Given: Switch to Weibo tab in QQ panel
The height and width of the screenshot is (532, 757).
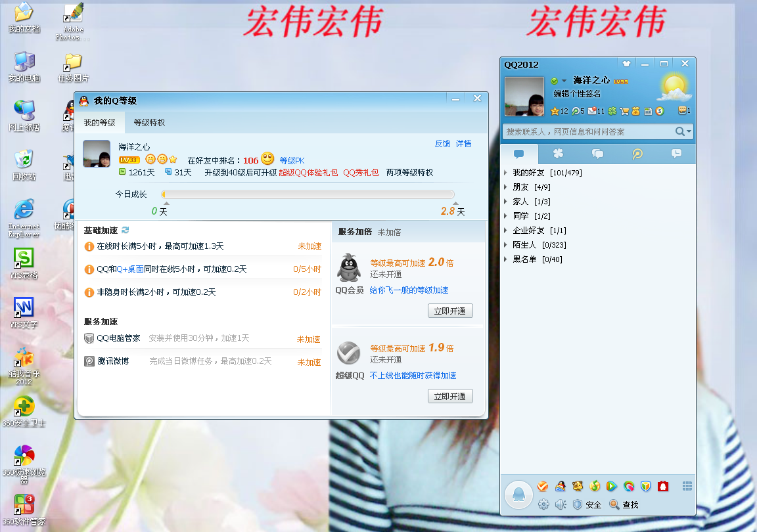Looking at the screenshot, I should pos(637,154).
